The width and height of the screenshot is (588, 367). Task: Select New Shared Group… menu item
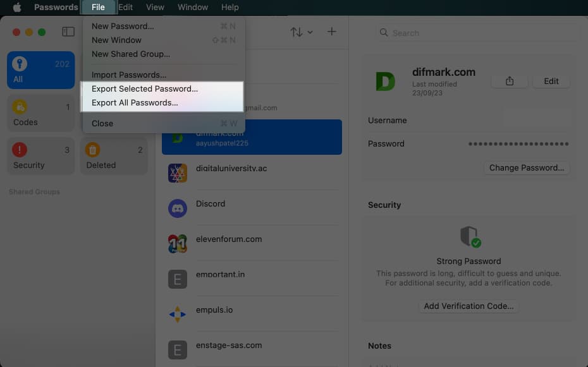coord(164,54)
